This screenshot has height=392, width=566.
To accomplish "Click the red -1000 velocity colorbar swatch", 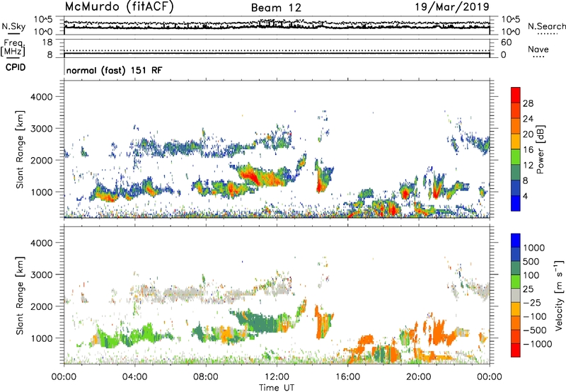I will coord(516,350).
